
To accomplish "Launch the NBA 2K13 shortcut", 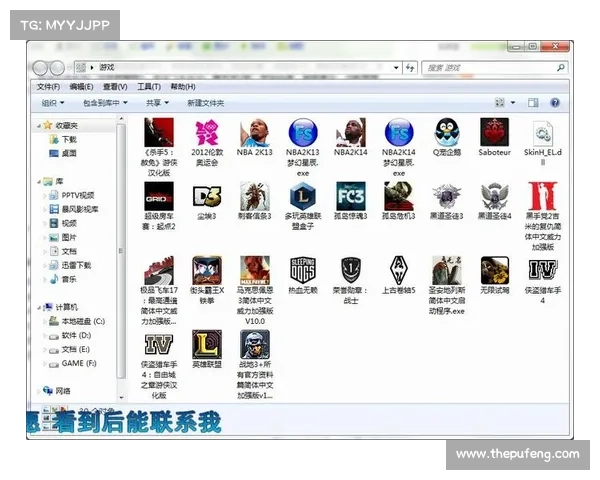I will click(x=254, y=132).
